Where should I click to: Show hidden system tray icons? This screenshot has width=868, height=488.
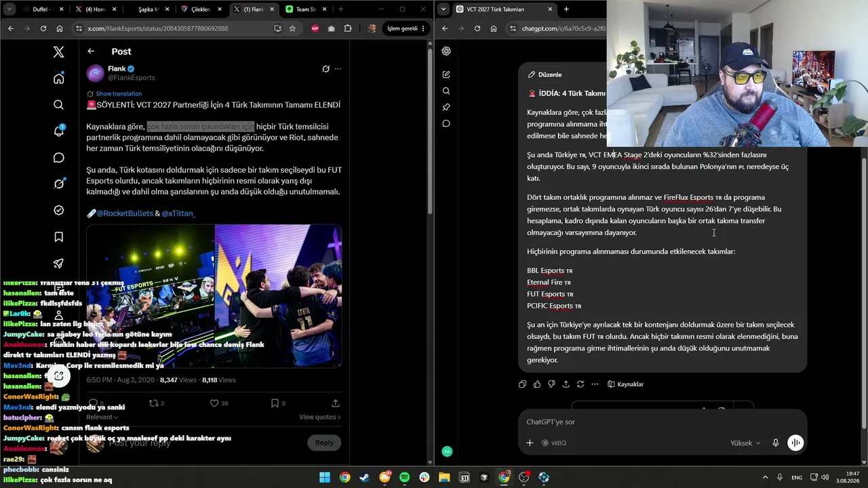(766, 477)
